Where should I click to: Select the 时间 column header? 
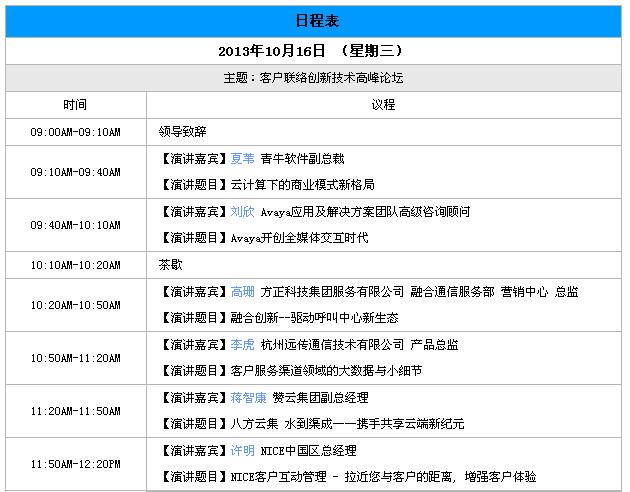(x=75, y=104)
